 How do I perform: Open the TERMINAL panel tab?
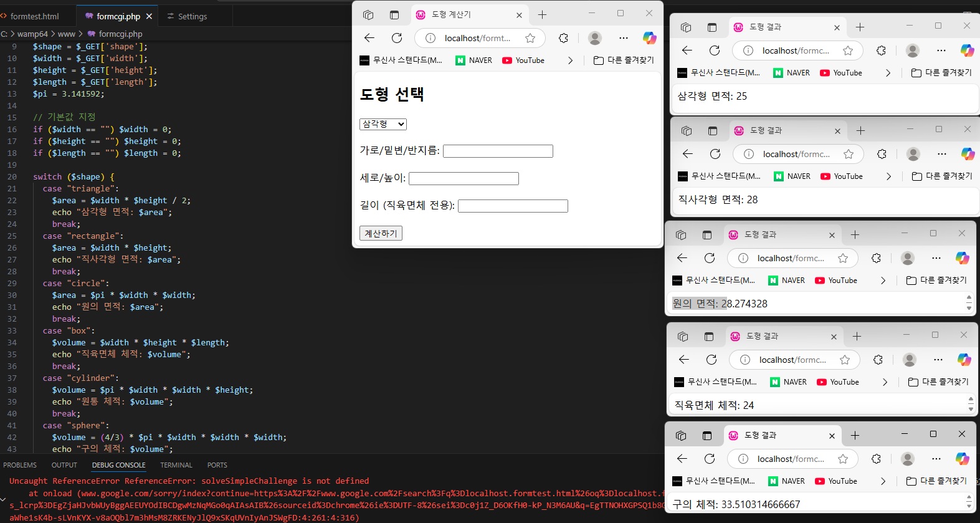176,465
